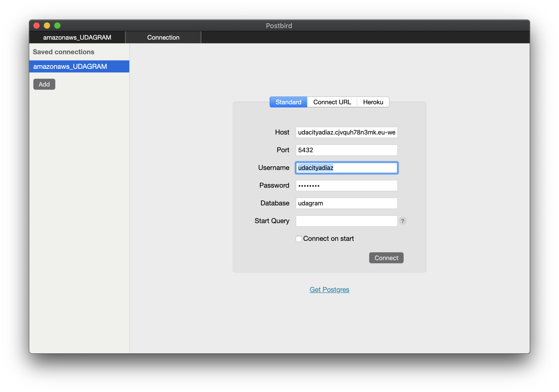559x392 pixels.
Task: Select the amazonaws_UDAGRAM top tab
Action: pos(77,38)
